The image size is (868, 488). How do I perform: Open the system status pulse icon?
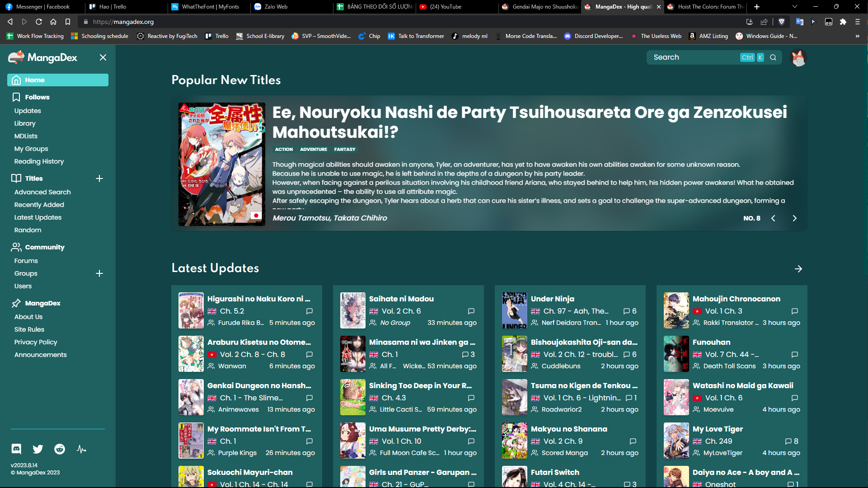coord(81,449)
